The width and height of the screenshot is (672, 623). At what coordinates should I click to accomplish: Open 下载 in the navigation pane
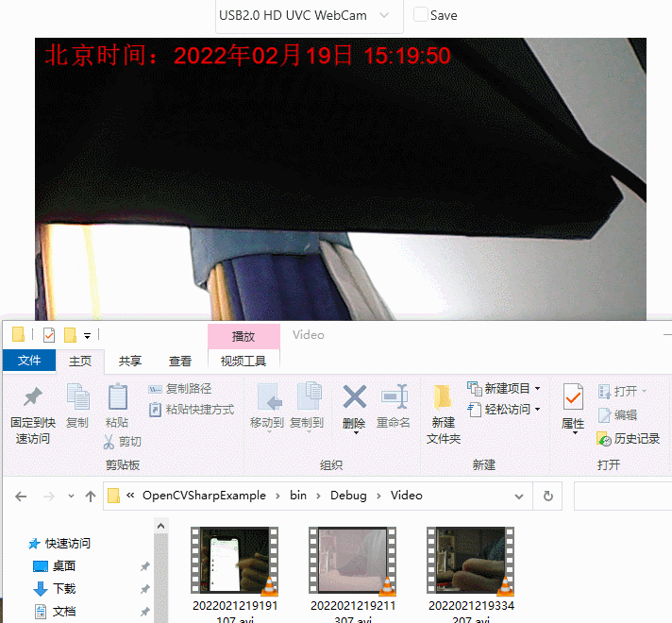click(64, 589)
